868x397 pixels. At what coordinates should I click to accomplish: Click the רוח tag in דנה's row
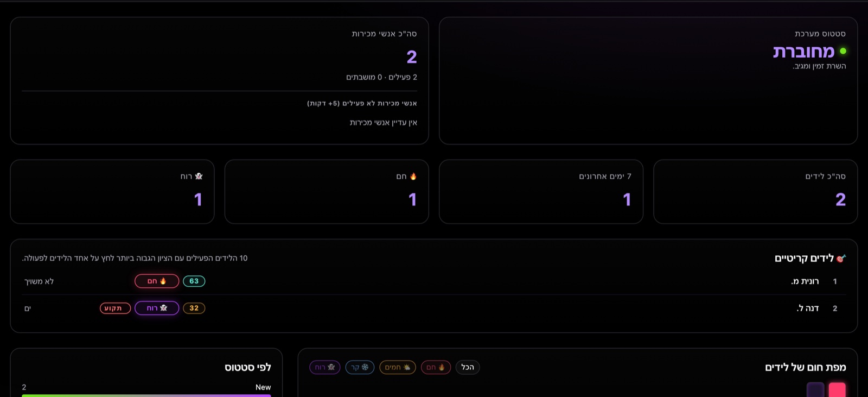(x=157, y=308)
